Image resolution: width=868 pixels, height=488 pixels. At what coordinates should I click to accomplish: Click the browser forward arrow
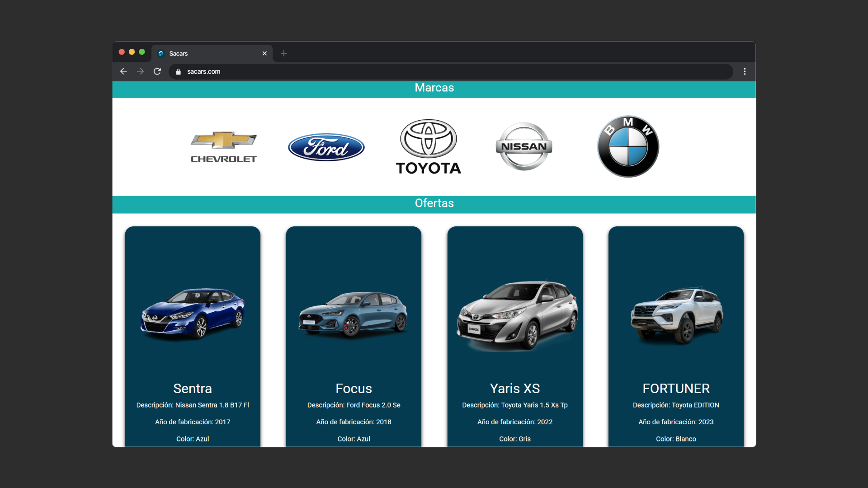[x=140, y=71]
